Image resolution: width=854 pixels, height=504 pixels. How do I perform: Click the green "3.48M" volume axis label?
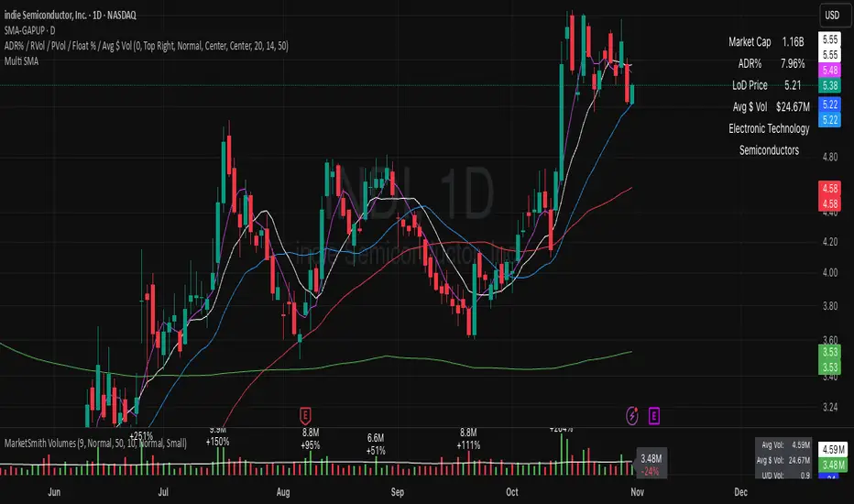833,465
